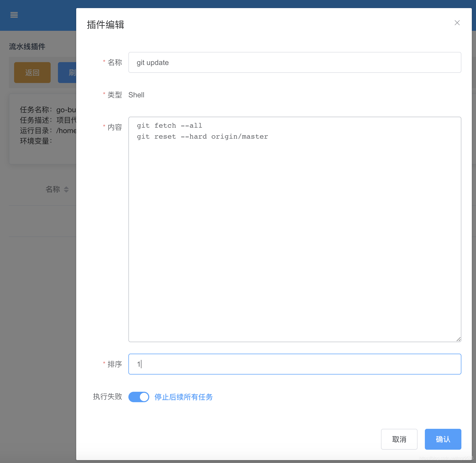Toggle the 执行失败 switch
The height and width of the screenshot is (463, 476).
[x=139, y=397]
